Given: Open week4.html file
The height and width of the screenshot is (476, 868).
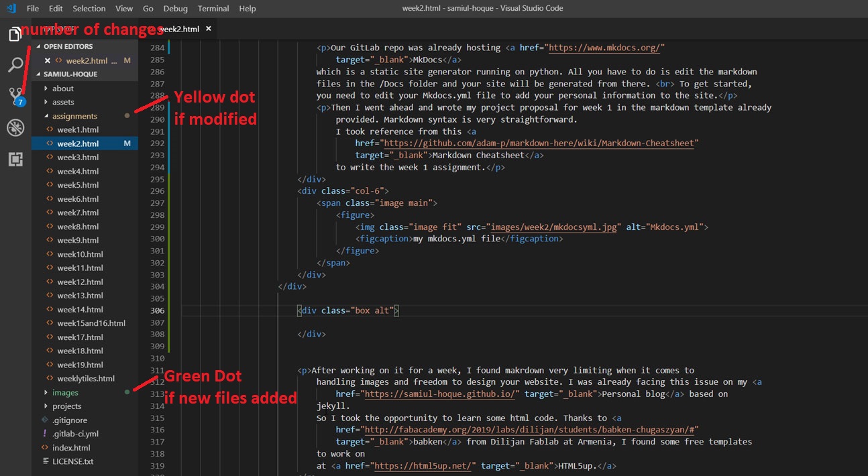Looking at the screenshot, I should pos(85,171).
